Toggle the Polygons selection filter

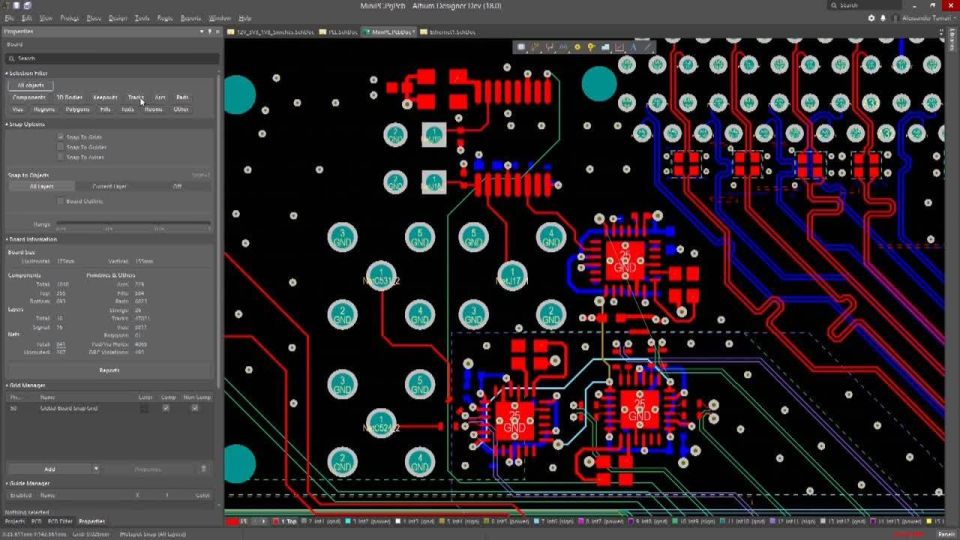click(77, 110)
